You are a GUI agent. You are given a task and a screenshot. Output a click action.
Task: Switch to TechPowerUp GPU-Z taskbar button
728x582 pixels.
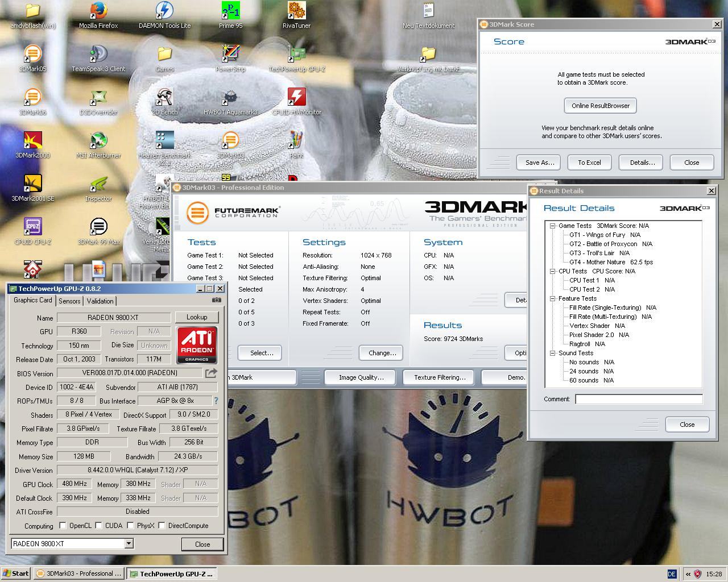171,573
